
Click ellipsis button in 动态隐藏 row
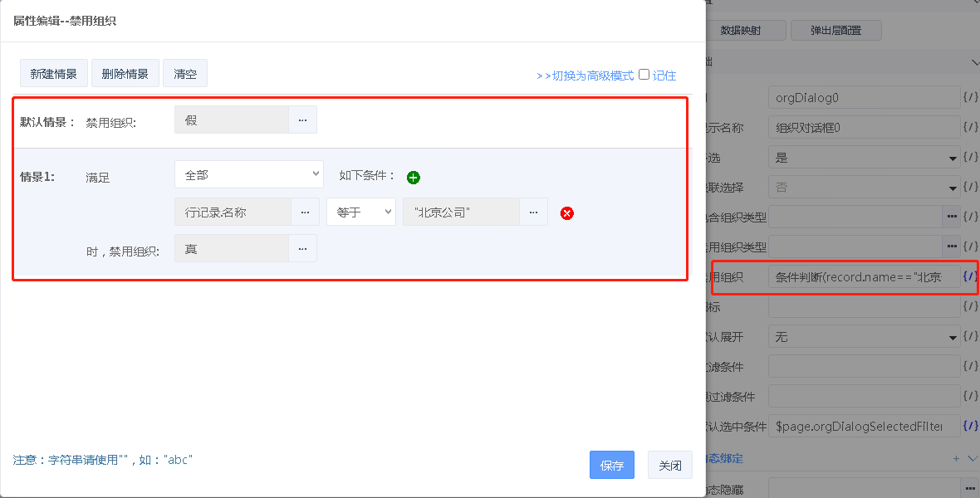tap(969, 487)
